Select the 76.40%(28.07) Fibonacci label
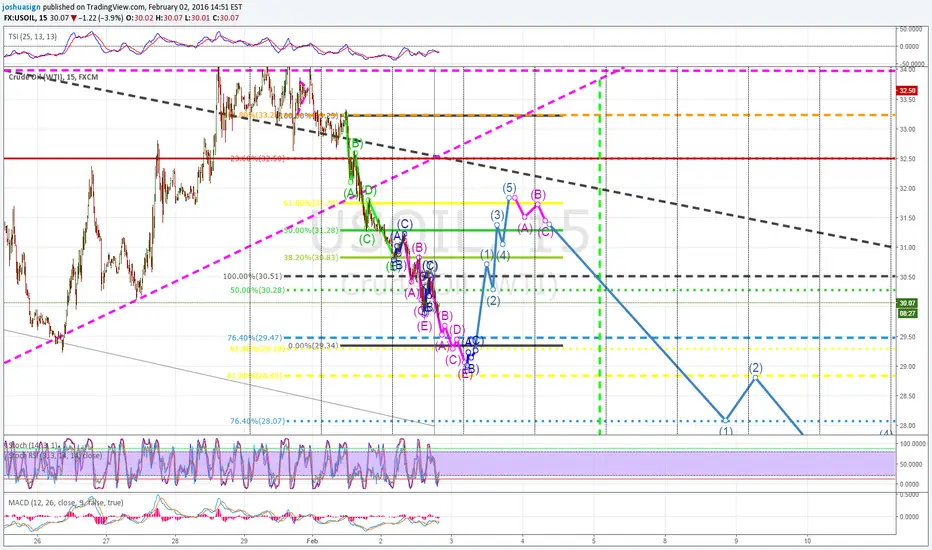The height and width of the screenshot is (550, 932). pos(258,421)
